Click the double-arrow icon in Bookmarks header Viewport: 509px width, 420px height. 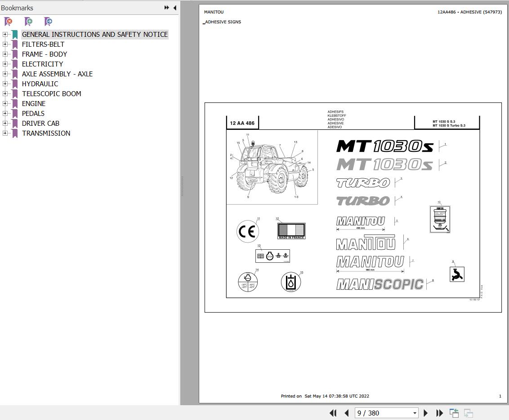pyautogui.click(x=166, y=8)
